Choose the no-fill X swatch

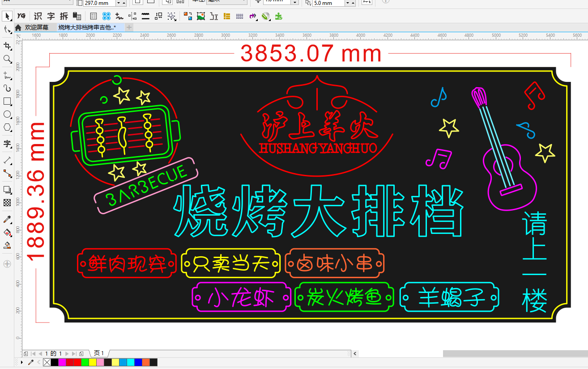pyautogui.click(x=47, y=362)
